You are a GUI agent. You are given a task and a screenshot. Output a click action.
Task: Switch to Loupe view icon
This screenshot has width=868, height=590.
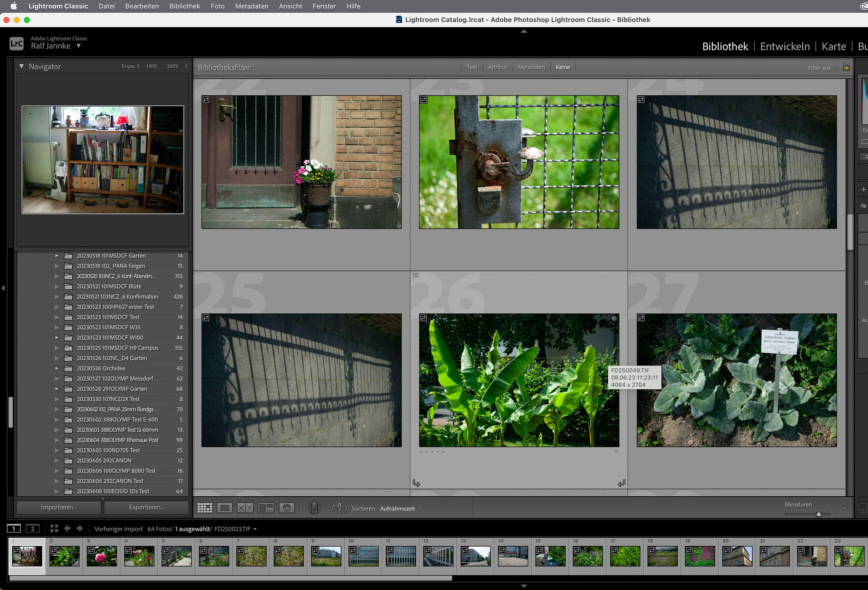(x=225, y=508)
